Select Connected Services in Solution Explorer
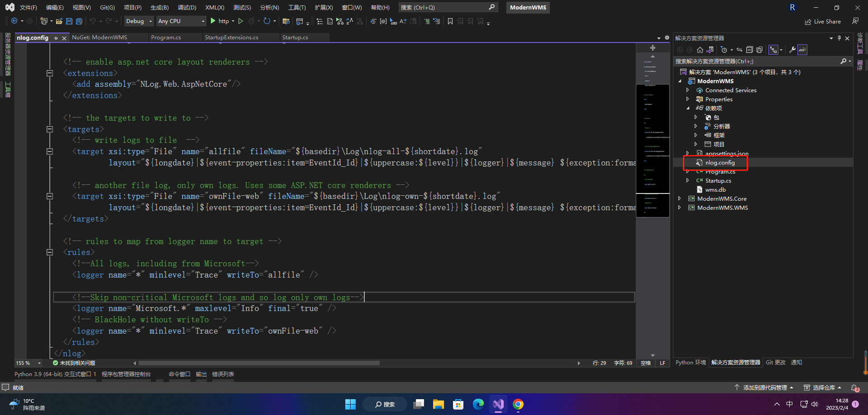Image resolution: width=868 pixels, height=415 pixels. tap(730, 90)
